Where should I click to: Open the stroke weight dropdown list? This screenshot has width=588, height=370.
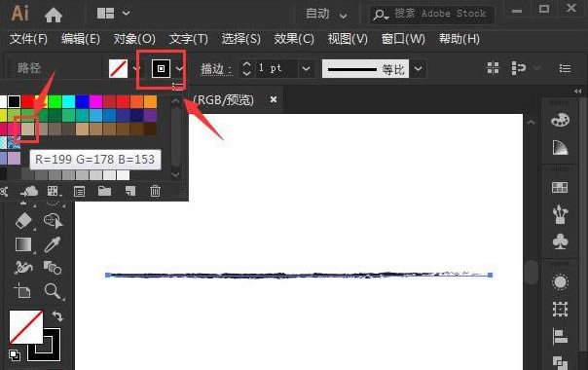[x=306, y=69]
